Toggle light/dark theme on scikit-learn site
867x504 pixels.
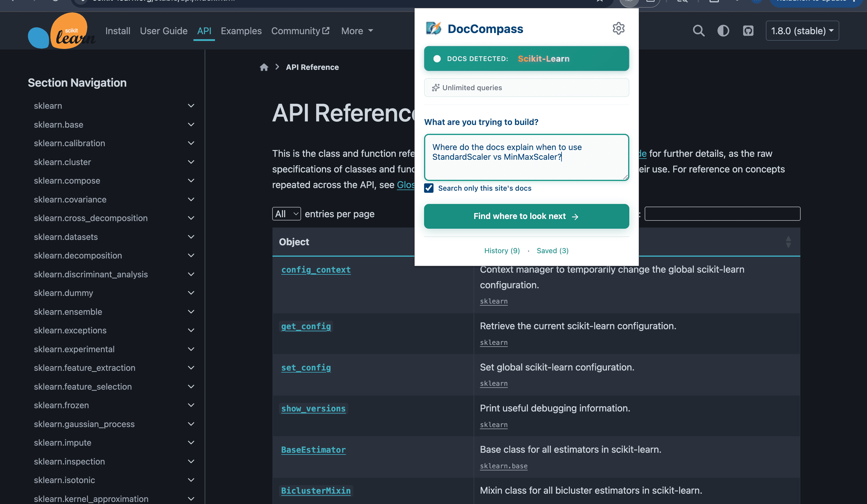(723, 31)
